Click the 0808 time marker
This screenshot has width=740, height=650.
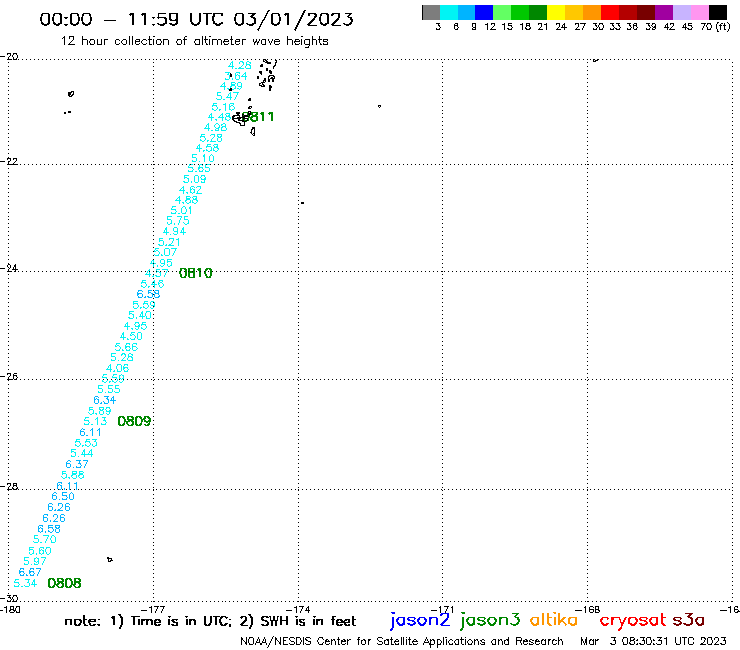tap(65, 583)
